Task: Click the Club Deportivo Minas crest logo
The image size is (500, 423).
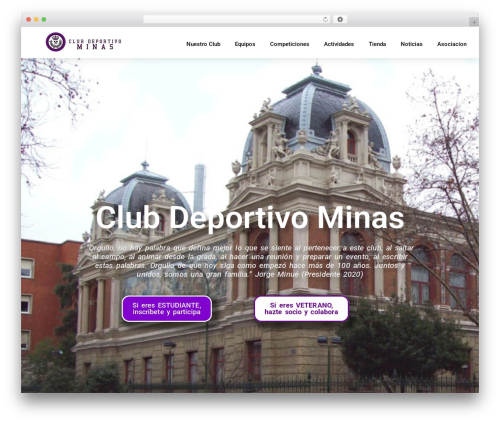Action: point(56,42)
